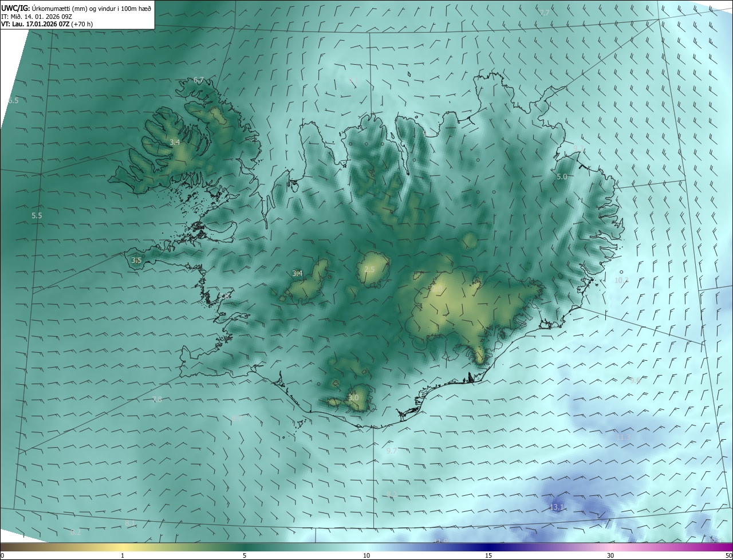Click the 1 tick label on the color scale

coord(123,555)
